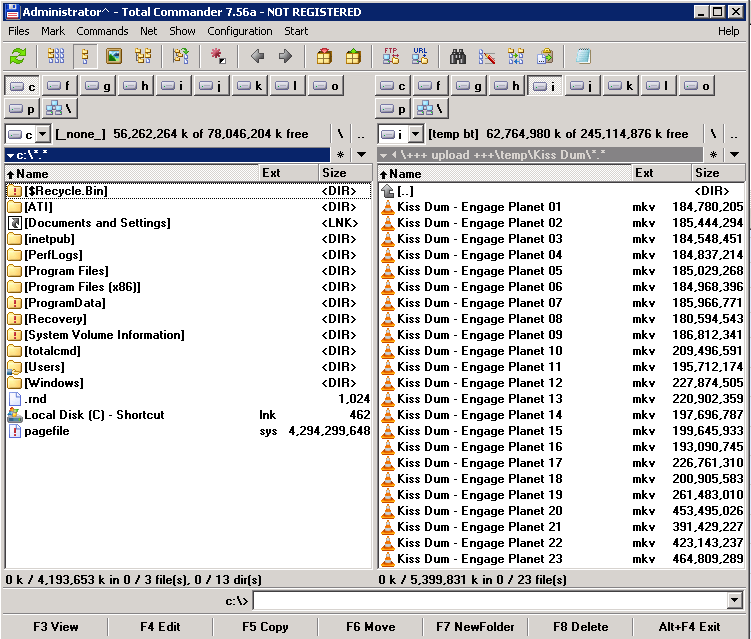The image size is (751, 639).
Task: Select drive k in the left drive bar
Action: click(250, 86)
